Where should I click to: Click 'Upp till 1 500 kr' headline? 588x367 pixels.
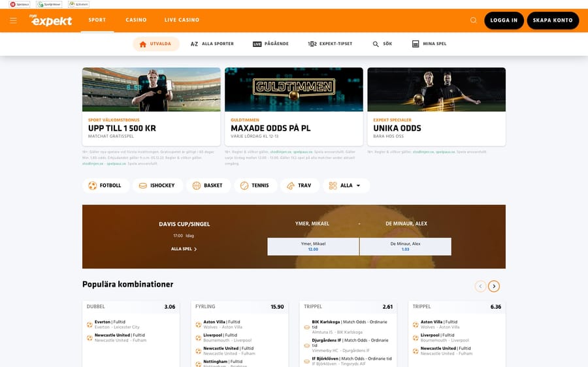122,128
